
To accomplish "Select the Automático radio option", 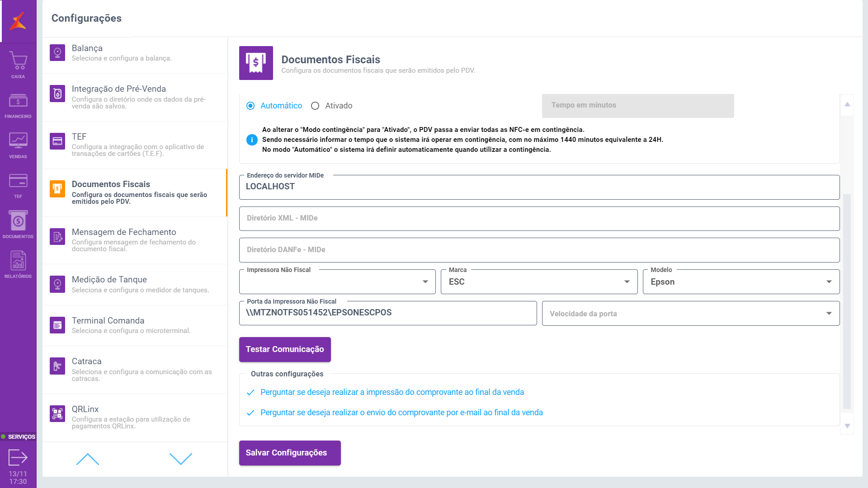I will (x=250, y=106).
